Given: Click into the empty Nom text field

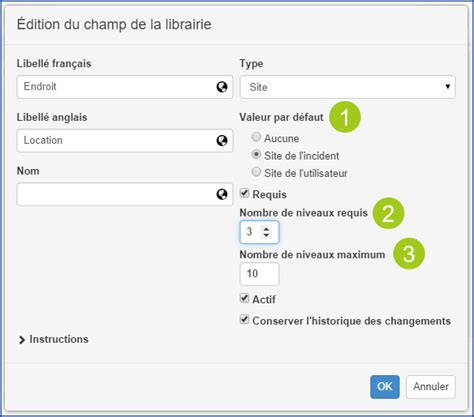Looking at the screenshot, I should point(125,194).
